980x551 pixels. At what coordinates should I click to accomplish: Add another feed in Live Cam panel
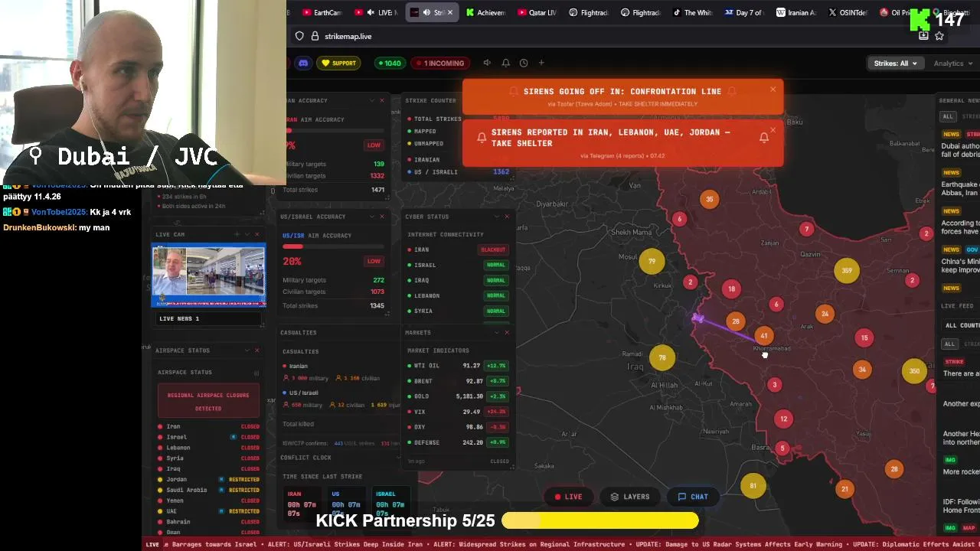pyautogui.click(x=237, y=234)
